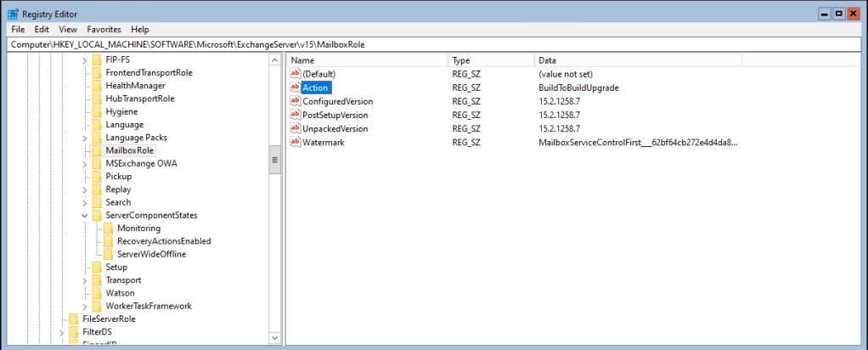Collapse the ServerComponentStates tree node
The width and height of the screenshot is (868, 350).
click(84, 216)
